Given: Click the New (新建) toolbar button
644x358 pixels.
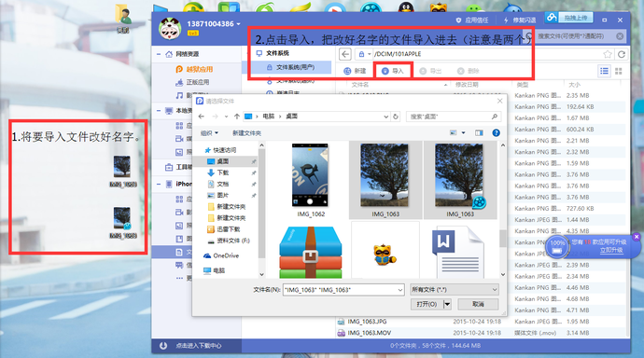Looking at the screenshot, I should 355,71.
